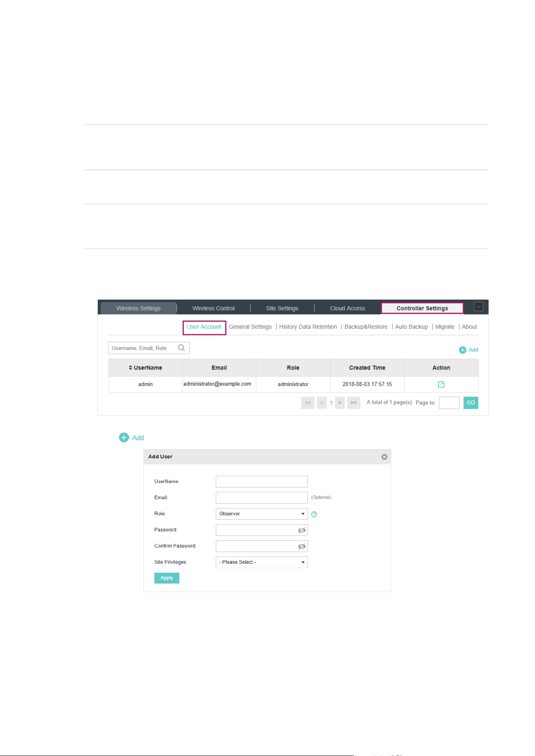This screenshot has height=756, width=535.
Task: Go to Backup&Restore sub-tab
Action: pyautogui.click(x=366, y=327)
